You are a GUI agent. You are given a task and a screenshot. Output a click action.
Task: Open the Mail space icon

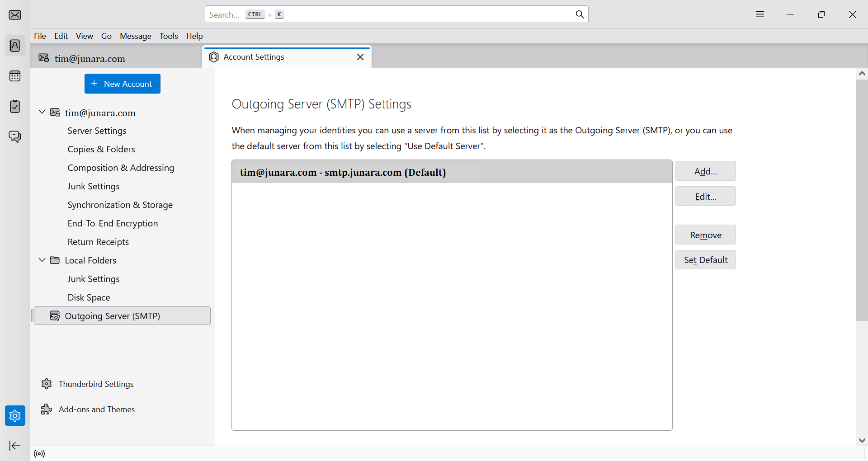[x=15, y=15]
